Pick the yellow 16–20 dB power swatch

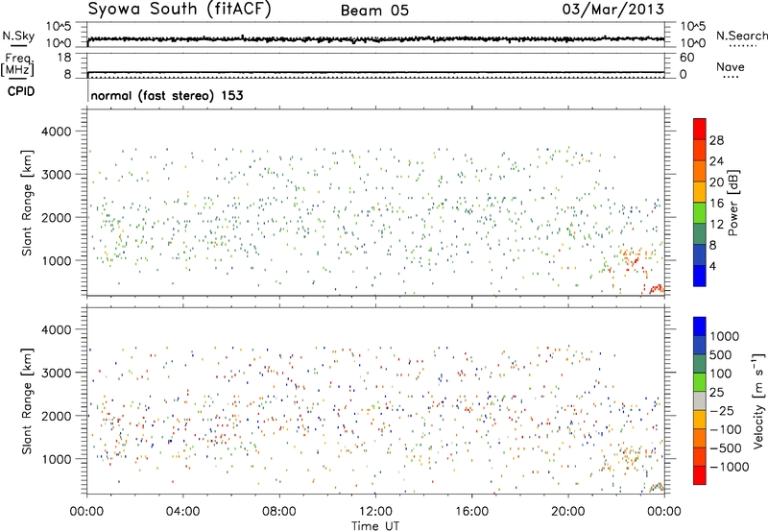coord(700,192)
